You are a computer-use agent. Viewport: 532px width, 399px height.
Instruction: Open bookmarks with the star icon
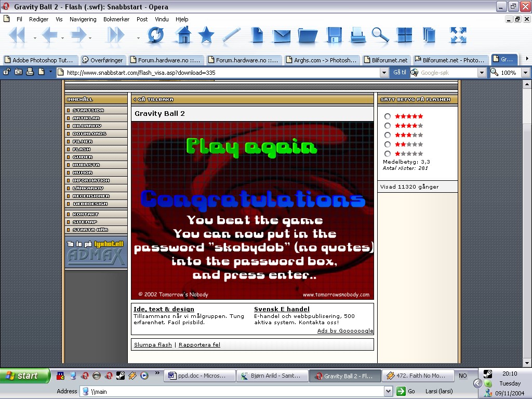[206, 35]
